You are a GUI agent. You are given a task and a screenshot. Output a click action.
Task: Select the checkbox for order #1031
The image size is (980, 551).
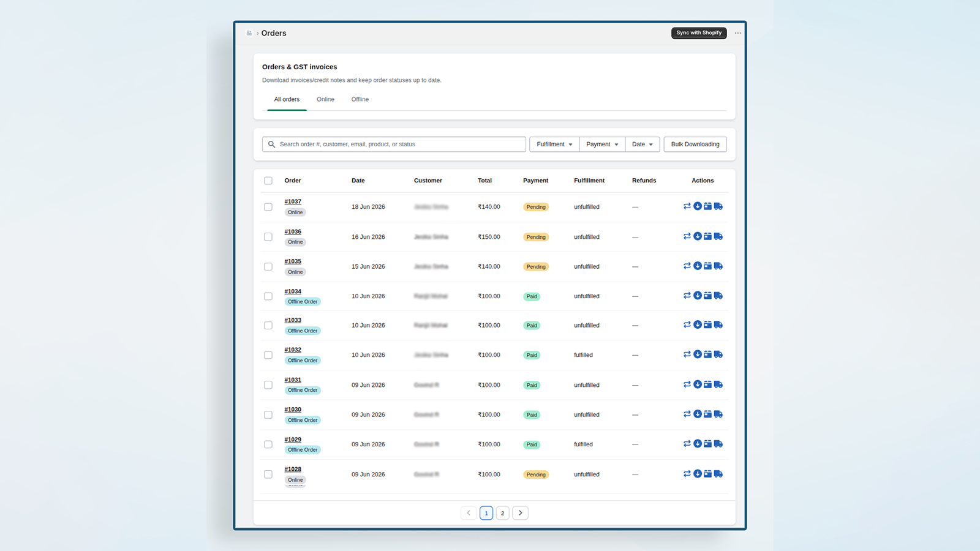pos(268,385)
